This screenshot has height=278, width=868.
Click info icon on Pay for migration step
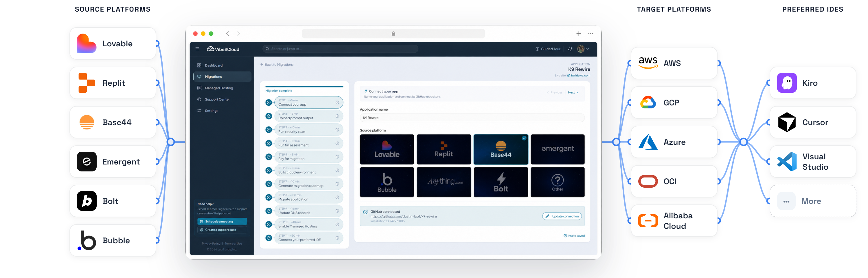coord(337,157)
